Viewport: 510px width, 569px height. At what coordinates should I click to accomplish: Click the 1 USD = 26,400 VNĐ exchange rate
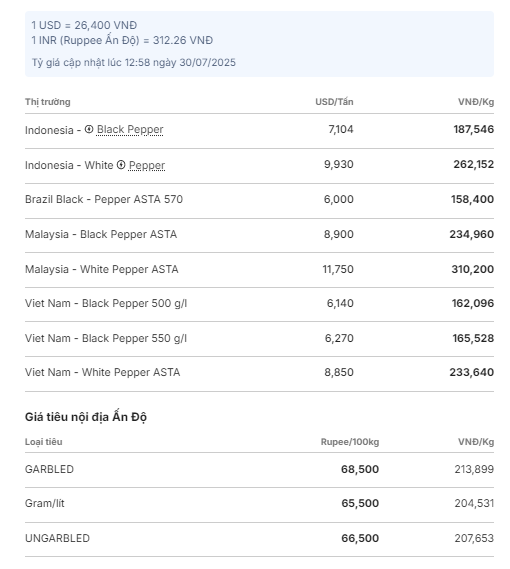84,25
